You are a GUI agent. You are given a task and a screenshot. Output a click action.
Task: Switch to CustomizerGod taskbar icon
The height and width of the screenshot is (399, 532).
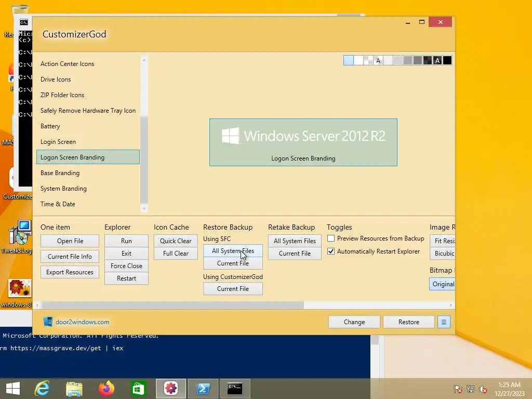170,389
